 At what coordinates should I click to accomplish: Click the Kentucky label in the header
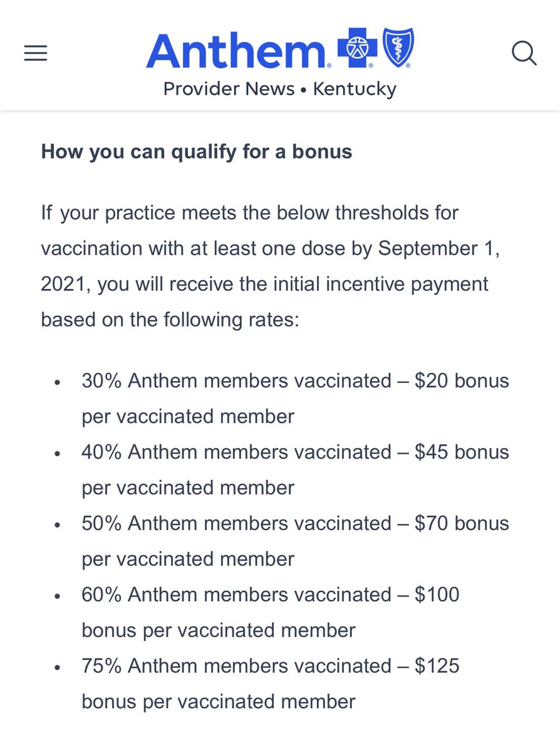point(355,89)
